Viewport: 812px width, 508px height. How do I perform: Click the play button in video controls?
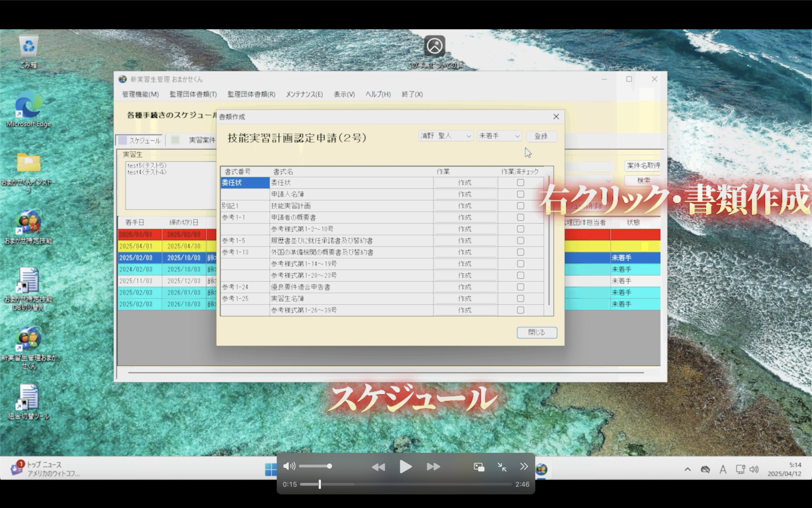[405, 467]
